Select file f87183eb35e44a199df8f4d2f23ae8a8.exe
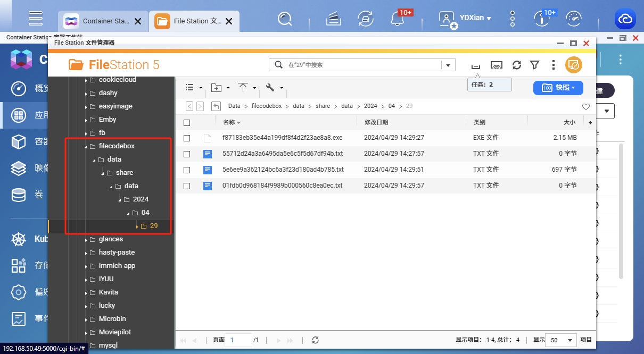644x354 pixels. 282,138
